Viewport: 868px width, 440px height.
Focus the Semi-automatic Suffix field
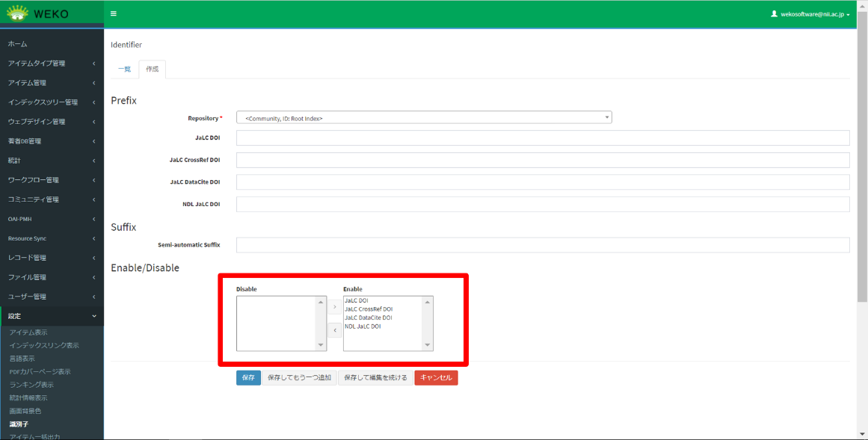pos(542,245)
